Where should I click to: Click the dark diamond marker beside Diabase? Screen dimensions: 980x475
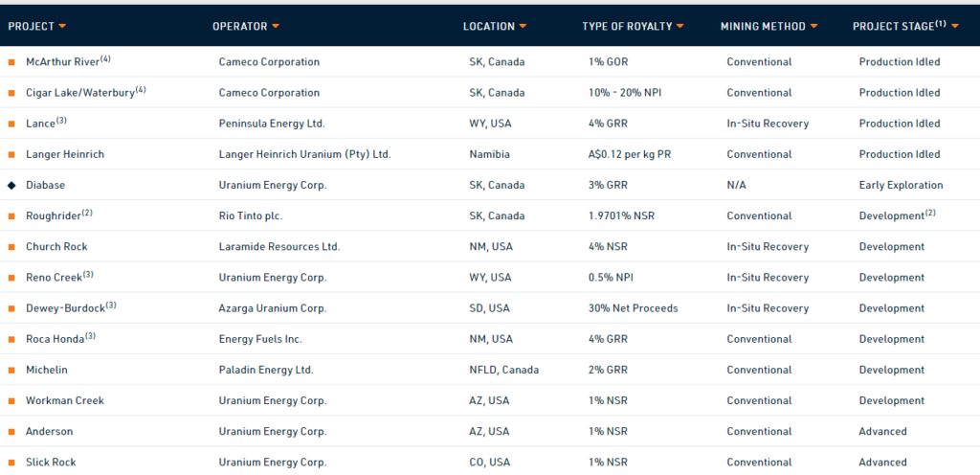click(x=11, y=186)
